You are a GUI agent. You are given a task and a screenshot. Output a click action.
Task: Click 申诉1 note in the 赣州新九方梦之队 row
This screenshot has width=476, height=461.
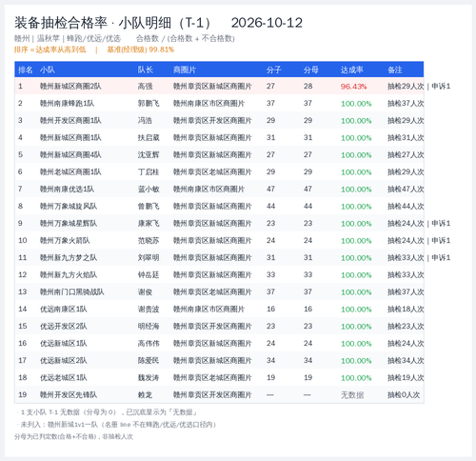click(441, 258)
